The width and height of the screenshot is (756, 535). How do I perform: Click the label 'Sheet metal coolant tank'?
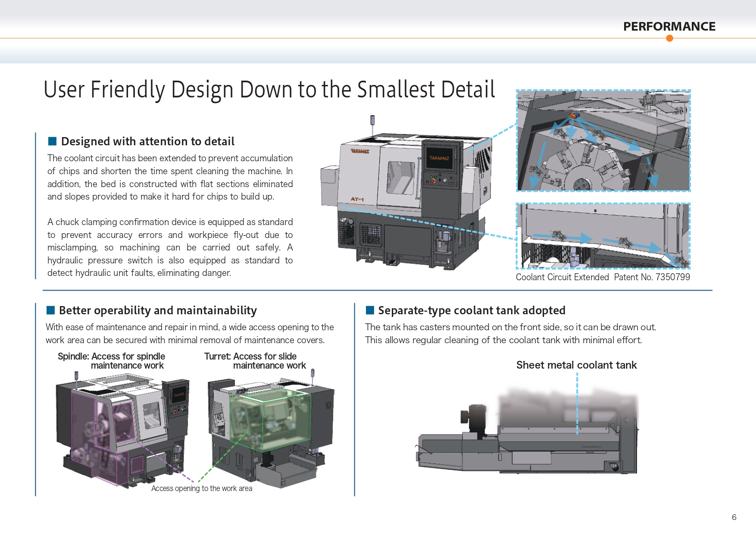pyautogui.click(x=576, y=365)
